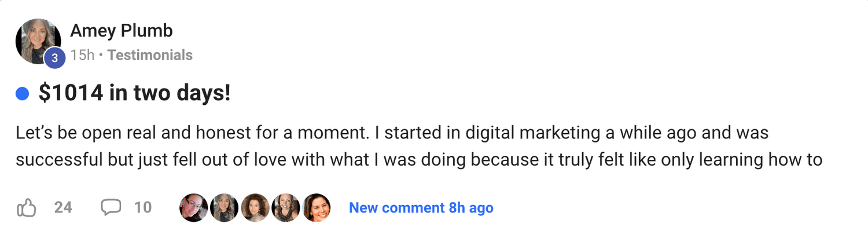The height and width of the screenshot is (238, 868).
Task: Click post text line starting "Let's be open"
Action: pyautogui.click(x=392, y=133)
